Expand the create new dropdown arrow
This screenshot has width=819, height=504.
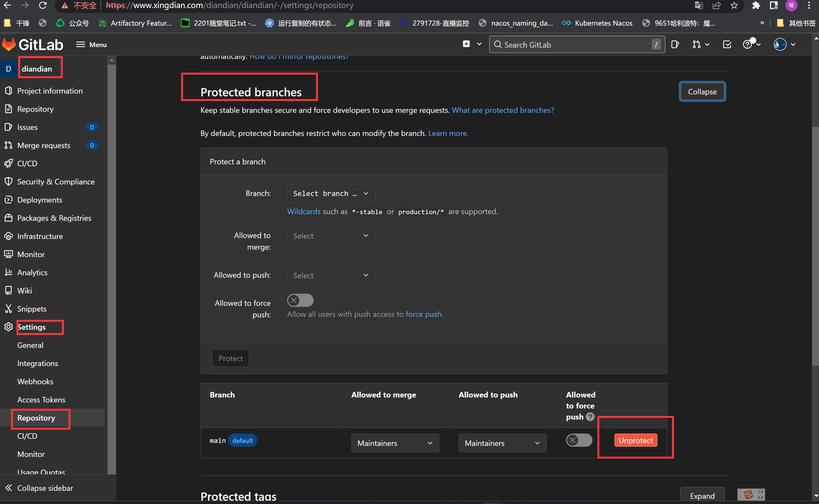[x=479, y=44]
